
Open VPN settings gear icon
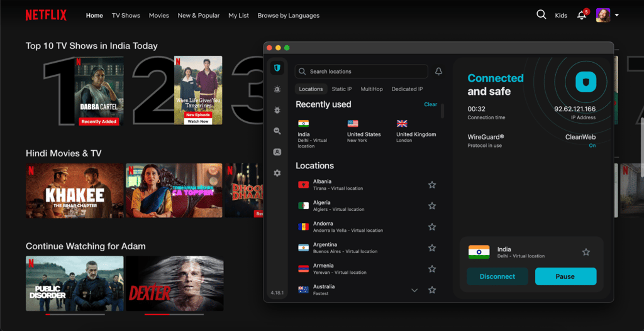[x=277, y=173]
